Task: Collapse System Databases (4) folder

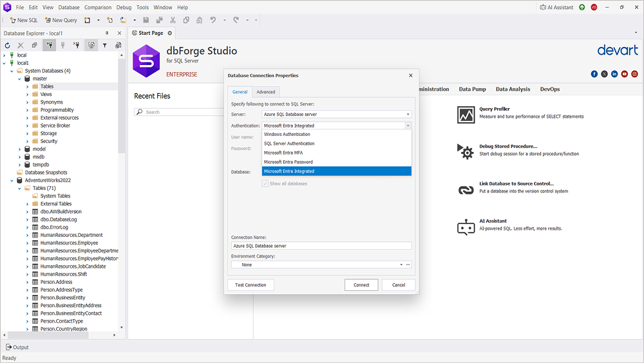Action: click(12, 71)
